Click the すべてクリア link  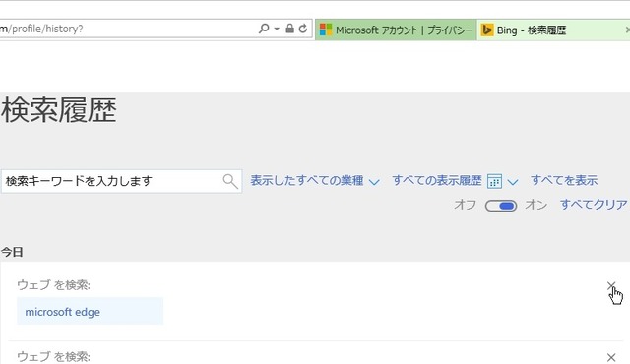[594, 205]
